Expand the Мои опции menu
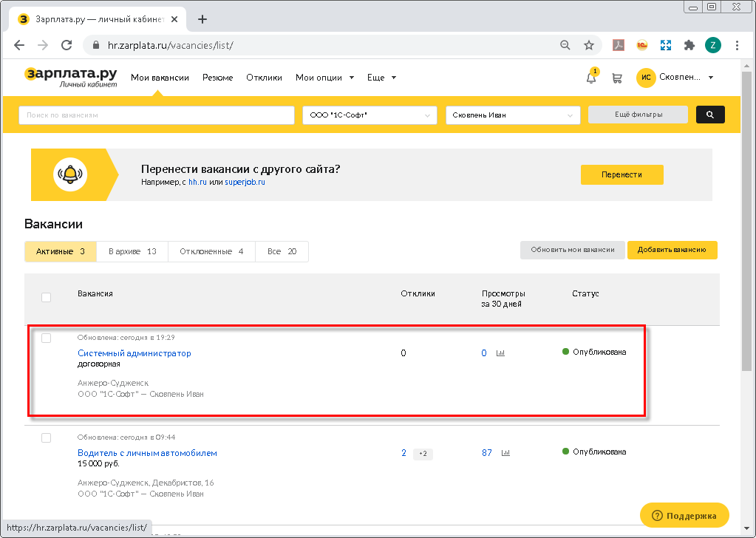 point(324,78)
